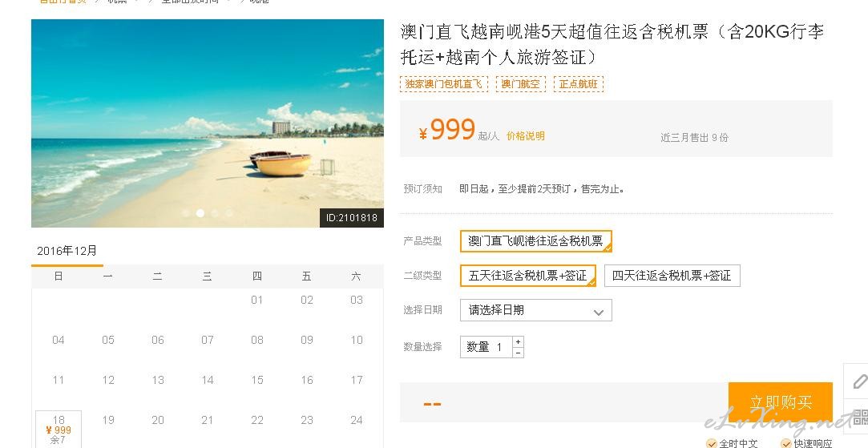Click the pencil edit icon on right edge
Screen dimensions: 868x448
click(858, 381)
